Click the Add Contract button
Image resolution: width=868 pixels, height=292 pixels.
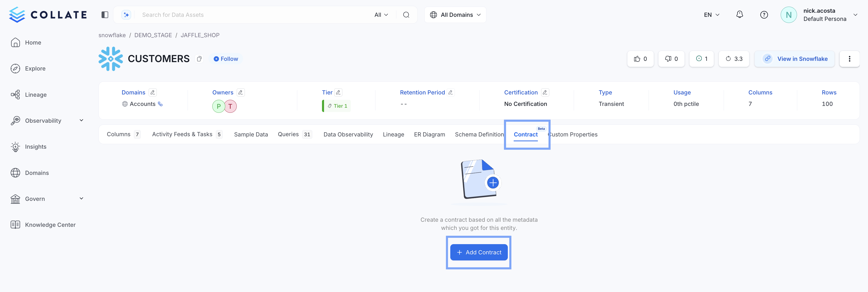[479, 252]
